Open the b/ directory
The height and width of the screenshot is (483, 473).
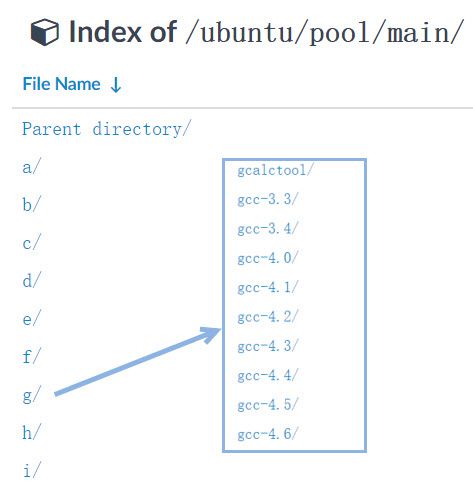coord(32,204)
